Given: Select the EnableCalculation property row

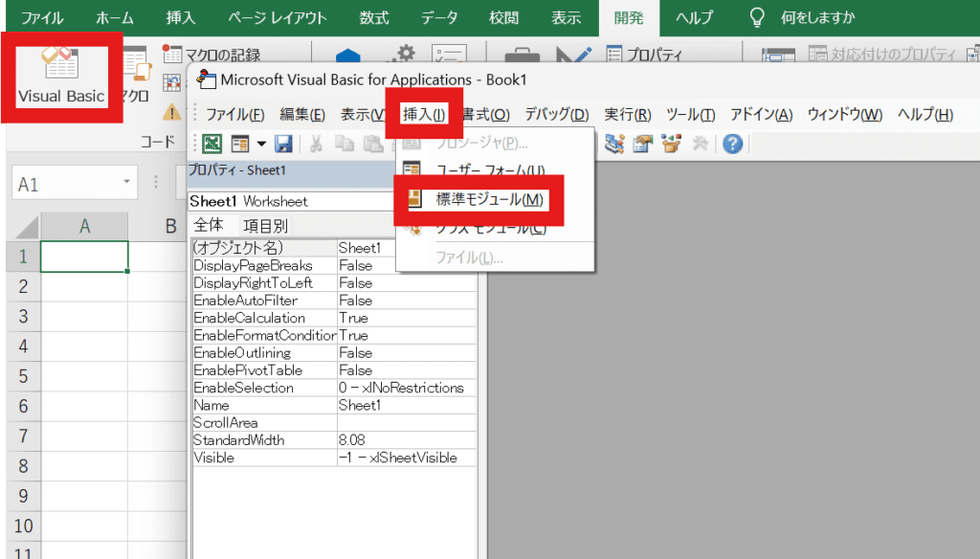Looking at the screenshot, I should 265,318.
